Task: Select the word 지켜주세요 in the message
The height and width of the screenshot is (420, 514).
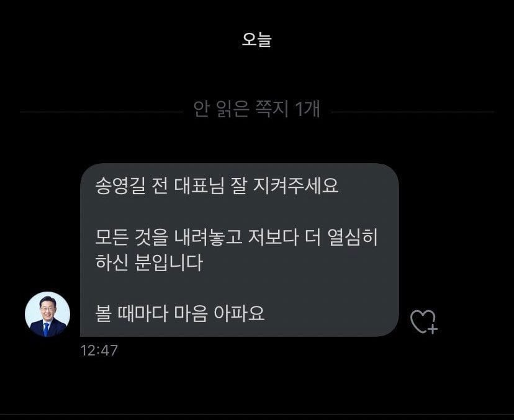Action: click(296, 186)
